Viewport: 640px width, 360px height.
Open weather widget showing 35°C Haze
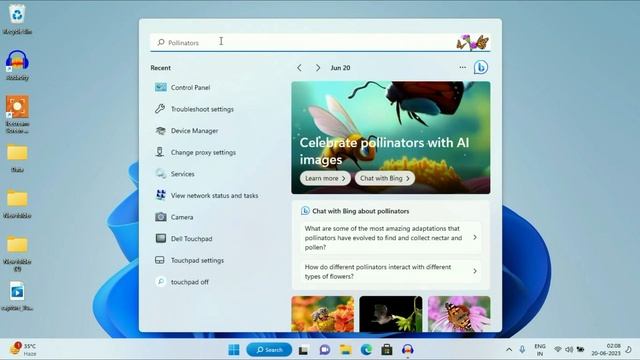[24, 350]
